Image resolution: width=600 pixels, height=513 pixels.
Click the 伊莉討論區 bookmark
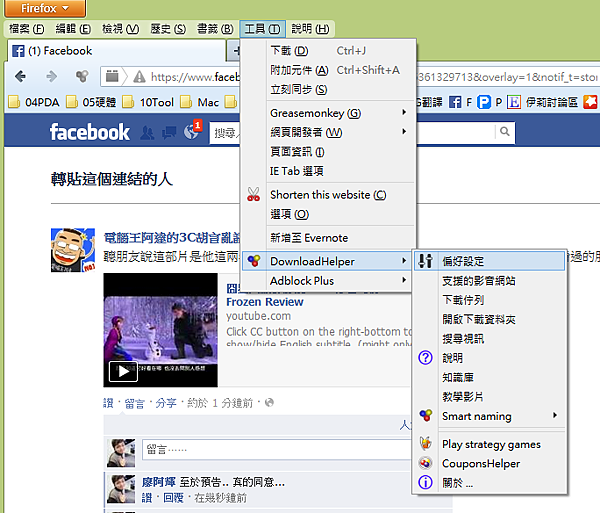(x=543, y=102)
